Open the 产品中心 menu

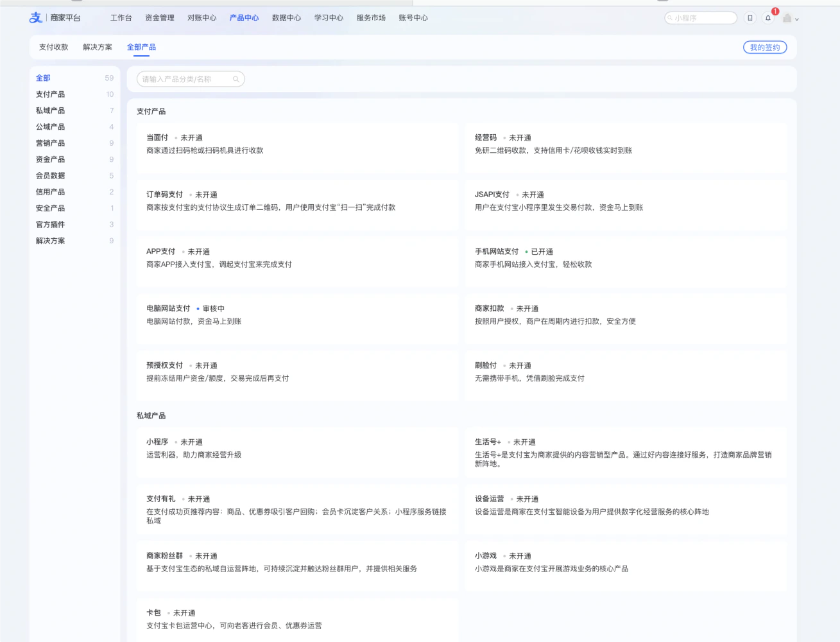[x=244, y=18]
